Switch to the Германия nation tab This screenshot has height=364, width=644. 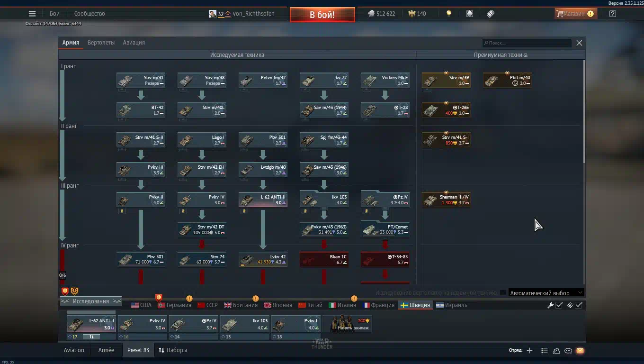[174, 305]
